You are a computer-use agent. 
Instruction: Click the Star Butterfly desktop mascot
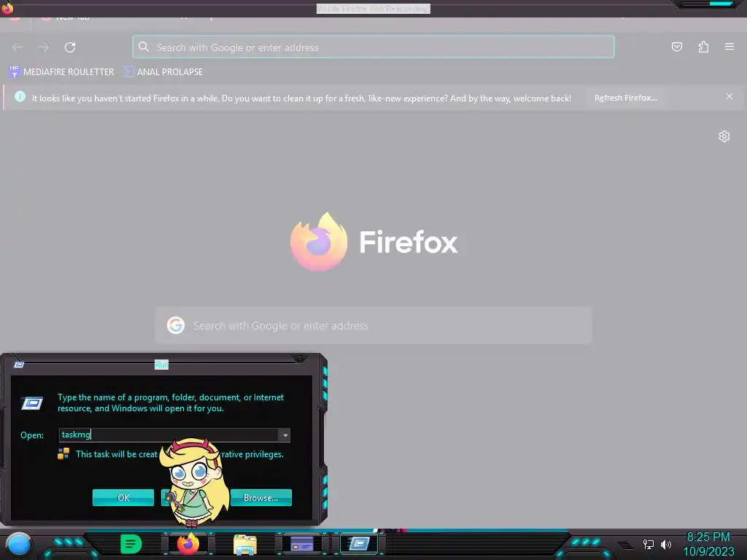point(193,482)
